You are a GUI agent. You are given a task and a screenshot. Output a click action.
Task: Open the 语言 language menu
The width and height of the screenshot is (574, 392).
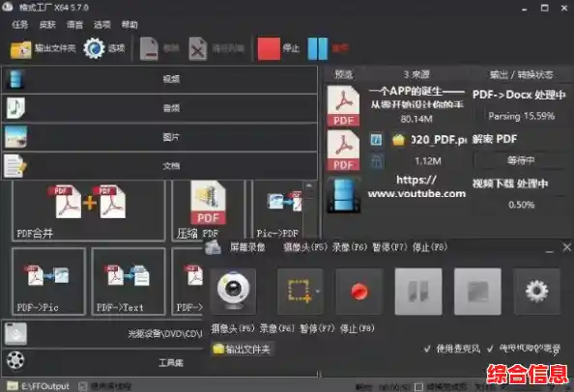coord(74,24)
